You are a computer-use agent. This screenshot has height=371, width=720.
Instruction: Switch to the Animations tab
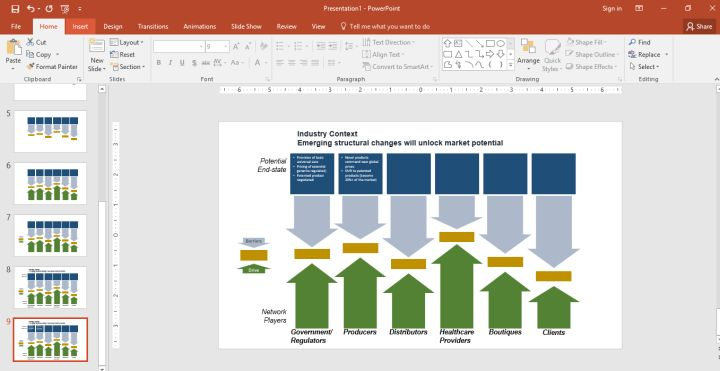coord(200,27)
